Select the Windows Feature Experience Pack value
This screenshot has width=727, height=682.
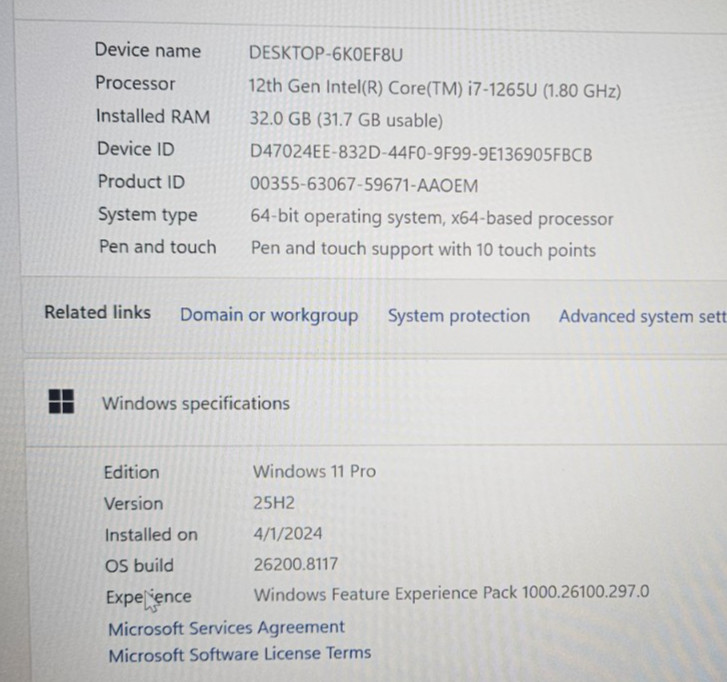pyautogui.click(x=451, y=593)
